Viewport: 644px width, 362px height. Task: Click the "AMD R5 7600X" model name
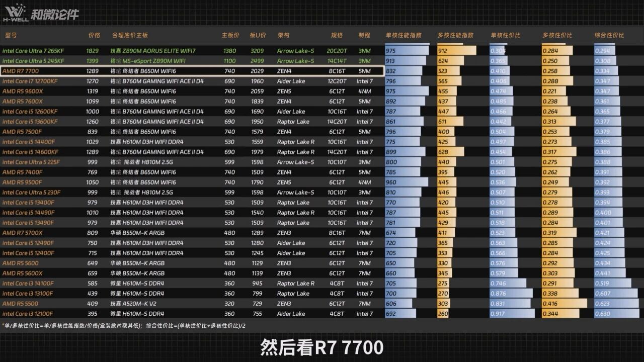[23, 101]
